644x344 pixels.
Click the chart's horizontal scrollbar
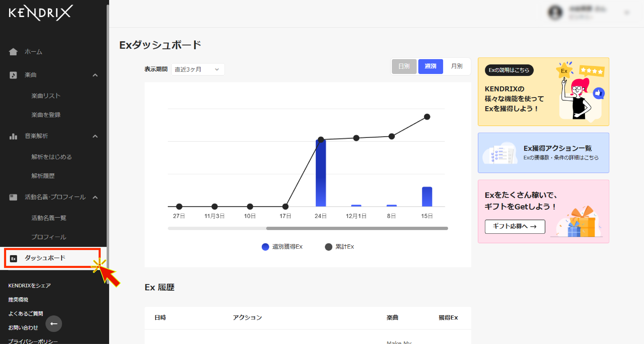357,228
